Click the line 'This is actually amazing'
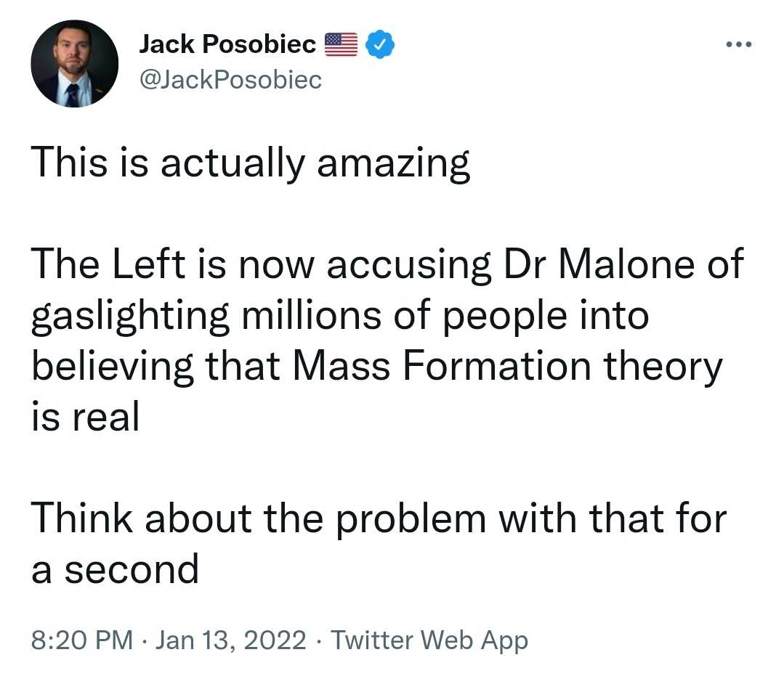The image size is (784, 676). coord(251,163)
